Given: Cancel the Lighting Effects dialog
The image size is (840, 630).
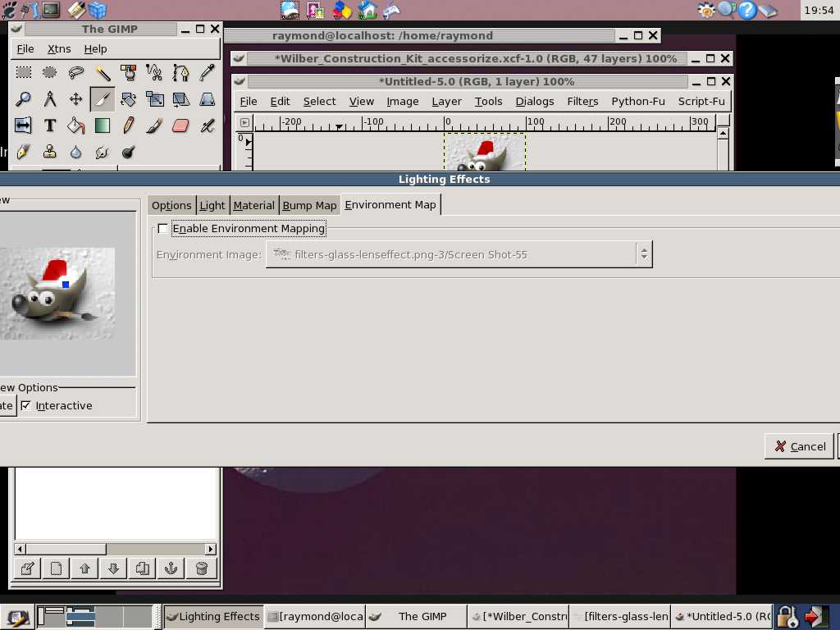Looking at the screenshot, I should pos(799,446).
